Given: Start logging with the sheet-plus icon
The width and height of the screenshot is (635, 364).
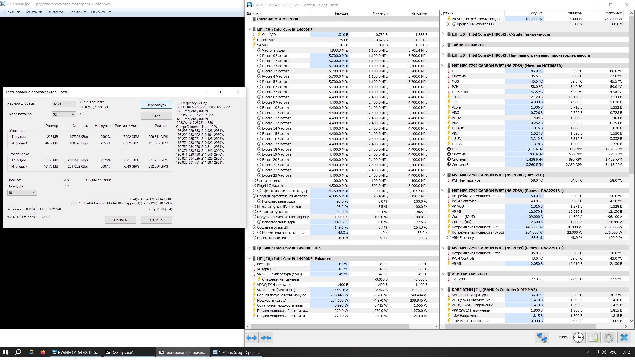Looking at the screenshot, I should pos(594,338).
